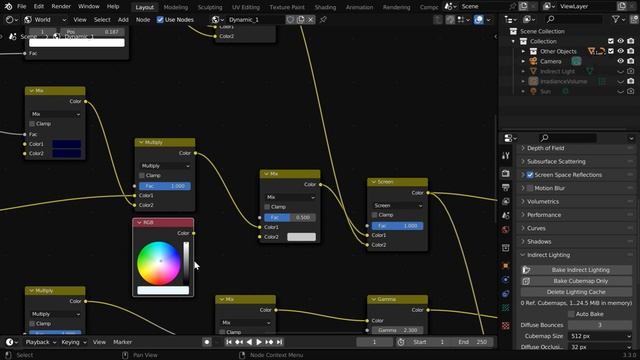Image resolution: width=640 pixels, height=360 pixels.
Task: Toggle exclude checkbox for Other Objects
Action: 611,51
